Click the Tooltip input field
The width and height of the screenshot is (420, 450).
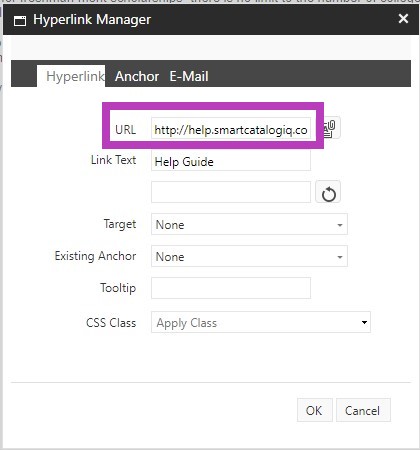point(231,288)
